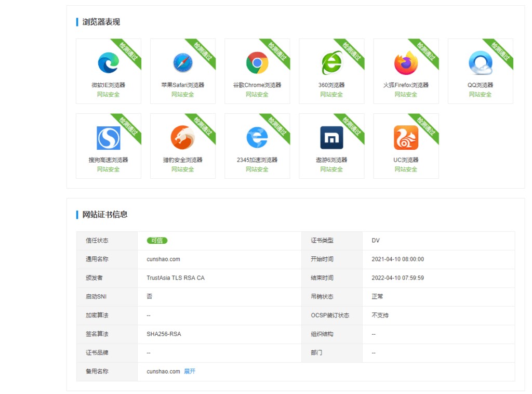Viewport: 532px width, 394px height.
Task: Click the Firefox browser icon
Action: pos(406,63)
